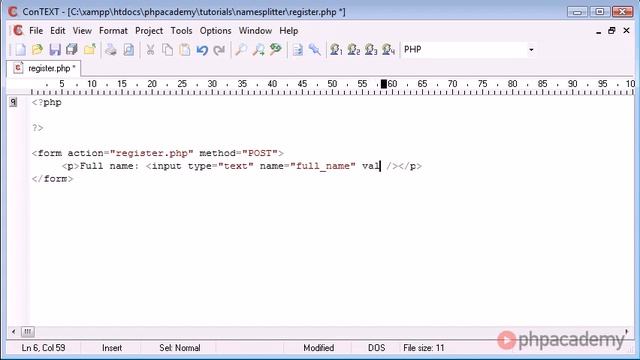Open Replace with the green arrows icon
Viewport: 640px width, 360px height.
(x=276, y=50)
